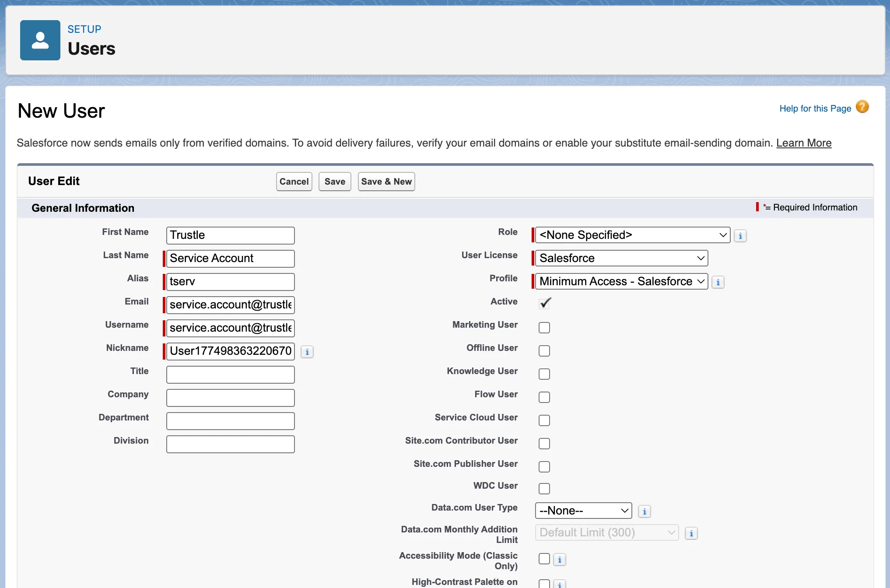Click the info icon next to Profile
This screenshot has width=890, height=588.
point(718,282)
